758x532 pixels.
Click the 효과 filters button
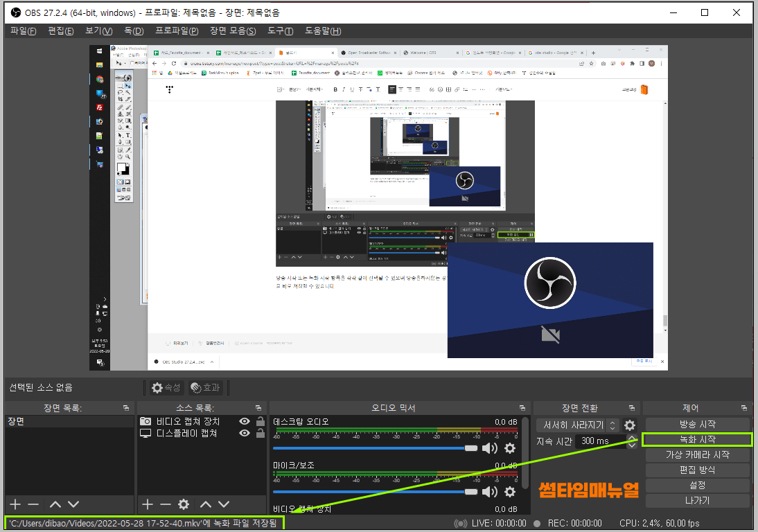[205, 387]
